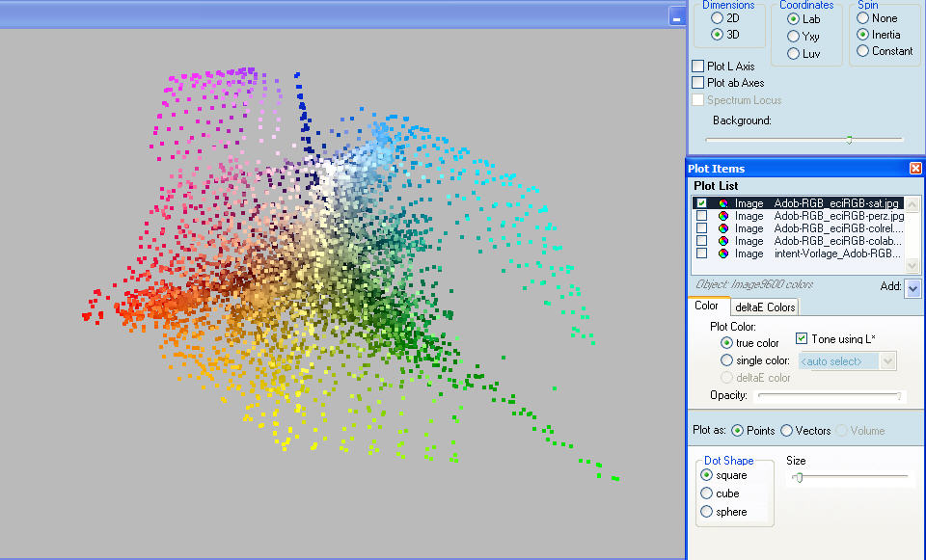The height and width of the screenshot is (560, 926).
Task: Select the Color tab
Action: (x=707, y=307)
